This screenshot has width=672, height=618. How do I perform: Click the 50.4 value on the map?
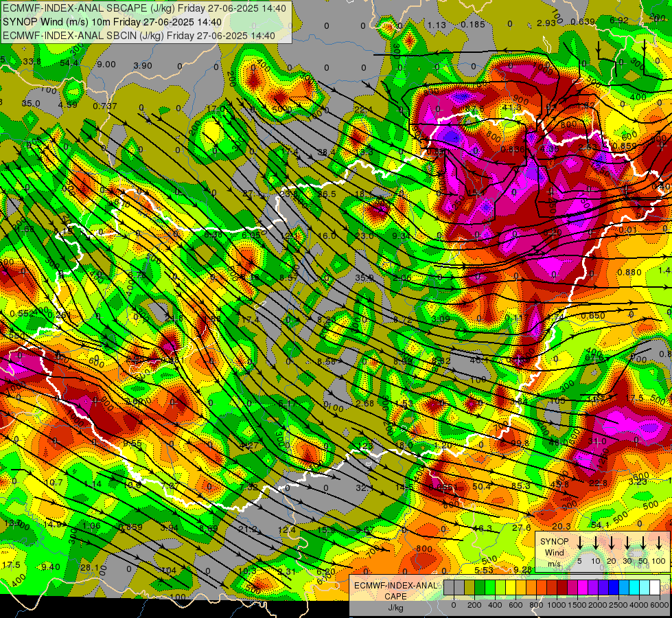pyautogui.click(x=482, y=486)
